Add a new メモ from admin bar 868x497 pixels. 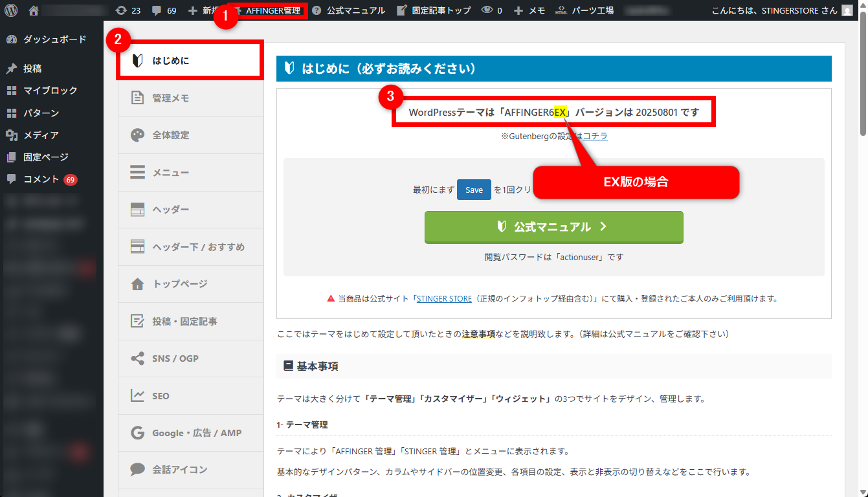click(x=529, y=10)
